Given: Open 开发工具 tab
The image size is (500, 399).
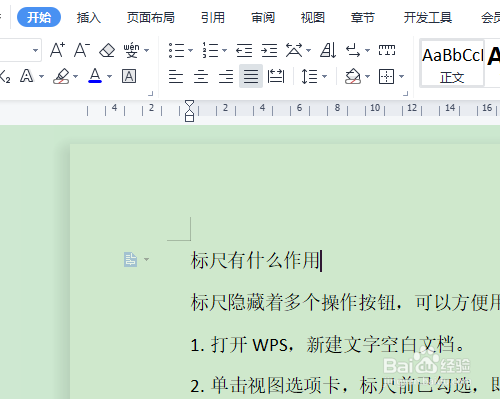Looking at the screenshot, I should pos(428,17).
